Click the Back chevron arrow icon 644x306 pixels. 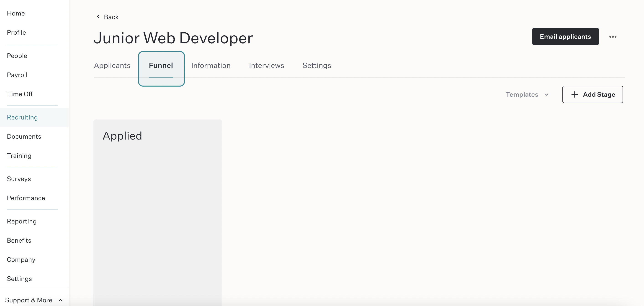[x=98, y=16]
